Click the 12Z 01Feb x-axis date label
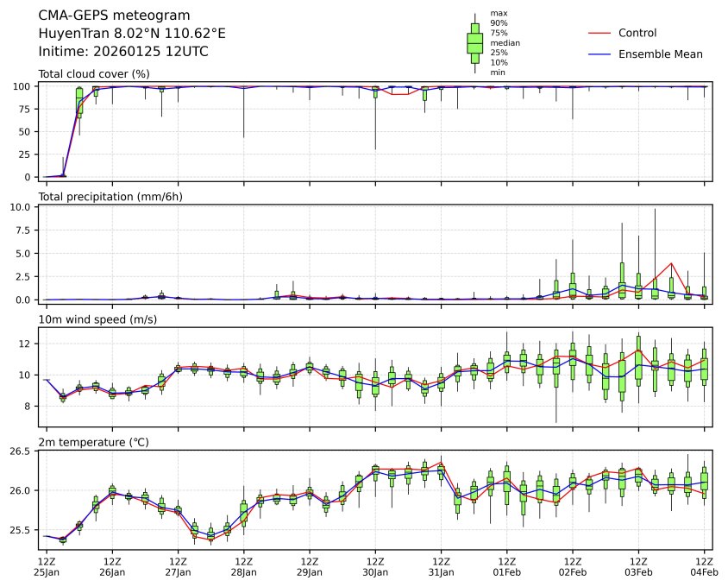The image size is (728, 587). (x=506, y=566)
